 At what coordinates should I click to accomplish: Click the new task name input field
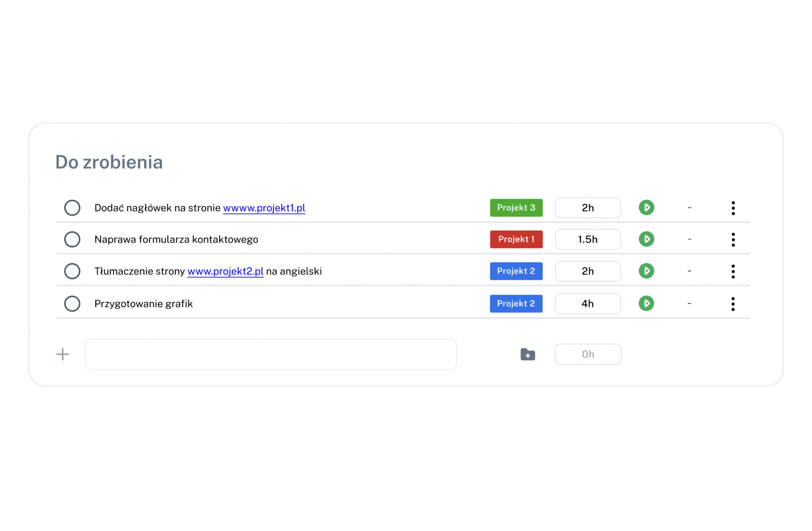[x=271, y=354]
